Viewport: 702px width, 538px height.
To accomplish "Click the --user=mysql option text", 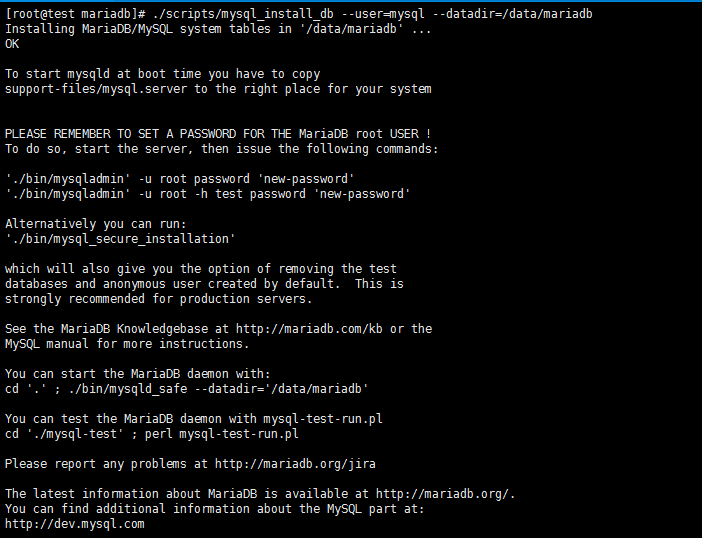I will tap(383, 14).
